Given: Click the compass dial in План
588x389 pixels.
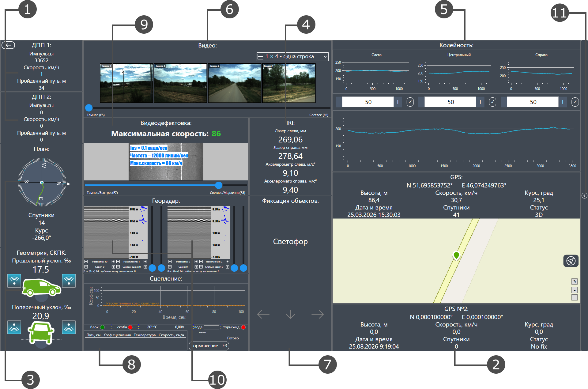Looking at the screenshot, I should pos(42,182).
